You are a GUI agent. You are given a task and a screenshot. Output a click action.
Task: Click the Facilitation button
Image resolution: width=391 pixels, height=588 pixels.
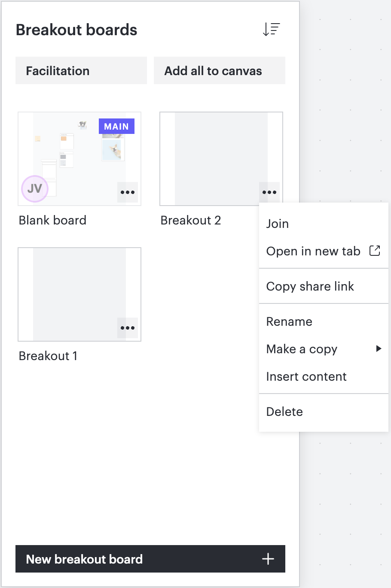[x=81, y=70]
